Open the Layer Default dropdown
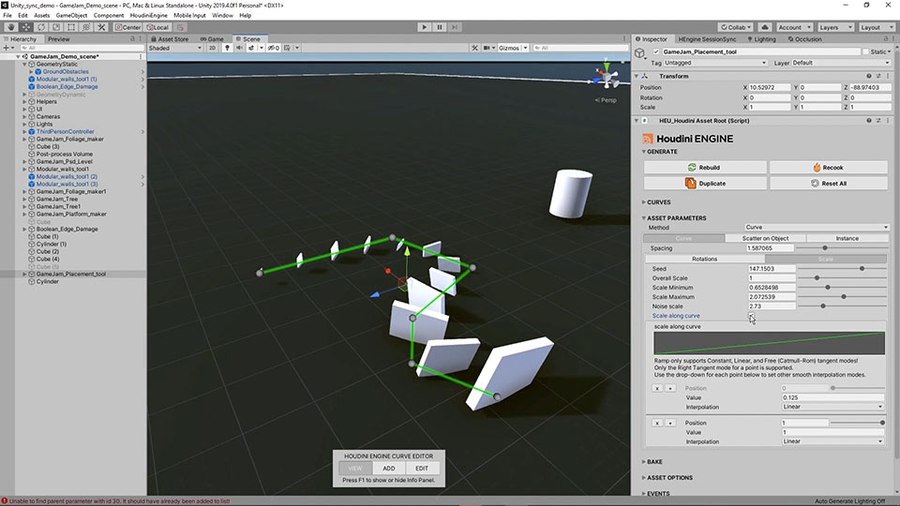Image resolution: width=900 pixels, height=506 pixels. point(840,63)
